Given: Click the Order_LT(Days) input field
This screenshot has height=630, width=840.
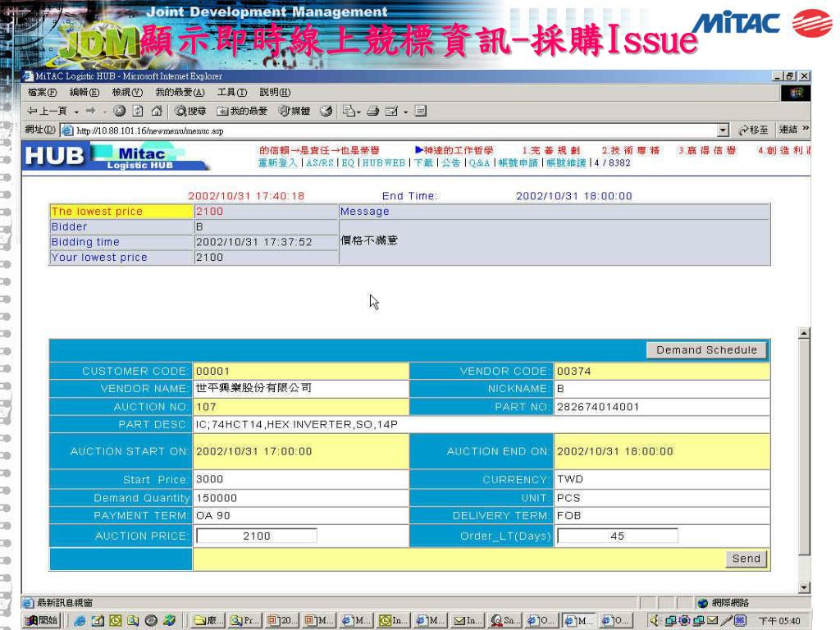Looking at the screenshot, I should pos(617,536).
